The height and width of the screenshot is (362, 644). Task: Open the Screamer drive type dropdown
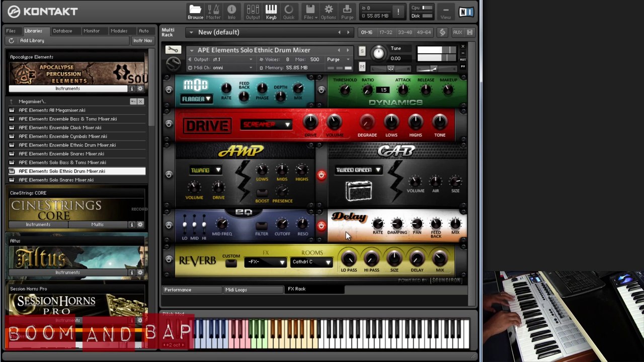coord(266,125)
